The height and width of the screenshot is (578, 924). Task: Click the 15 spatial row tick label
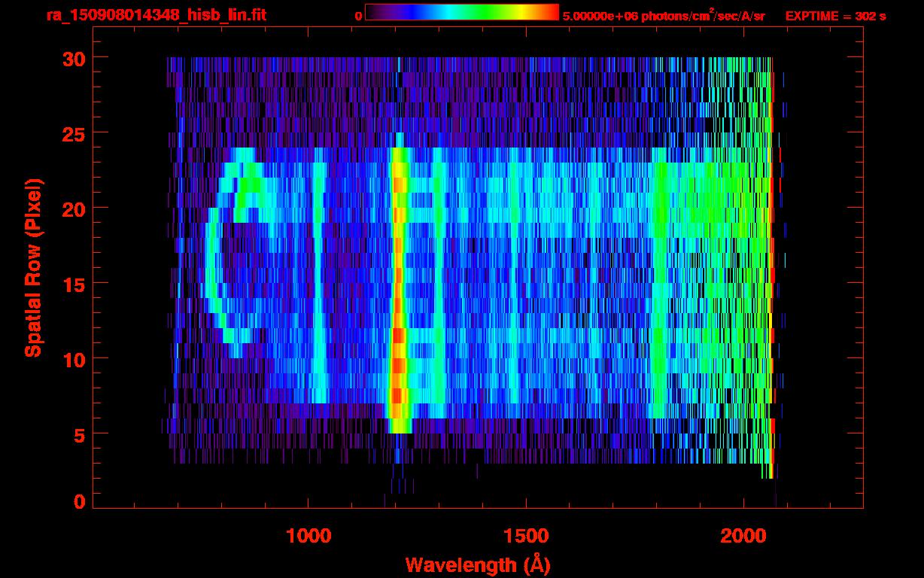tap(74, 284)
